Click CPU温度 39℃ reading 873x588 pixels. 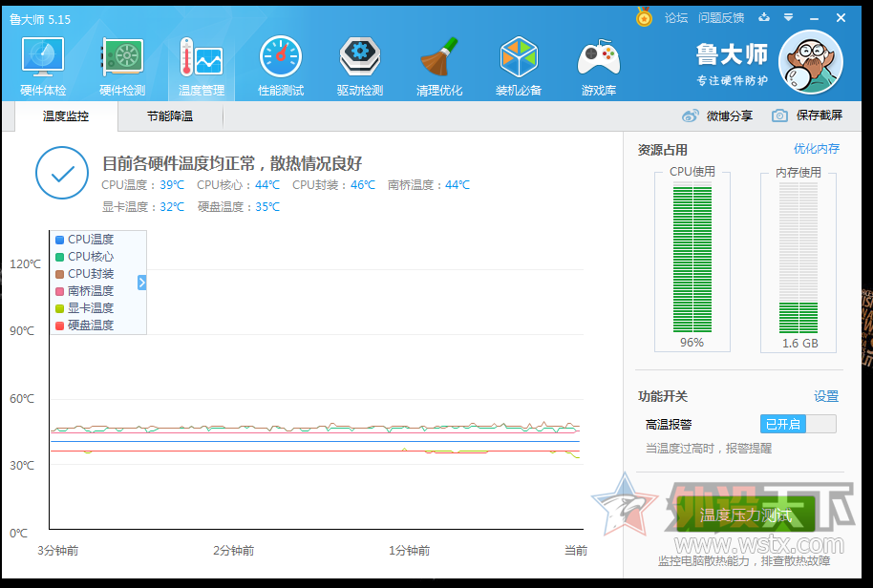point(142,184)
